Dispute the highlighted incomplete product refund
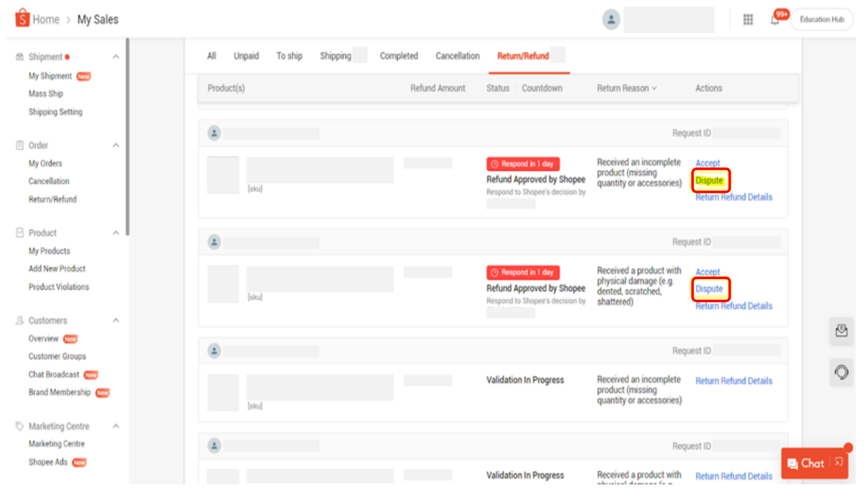This screenshot has height=497, width=868. click(x=710, y=180)
